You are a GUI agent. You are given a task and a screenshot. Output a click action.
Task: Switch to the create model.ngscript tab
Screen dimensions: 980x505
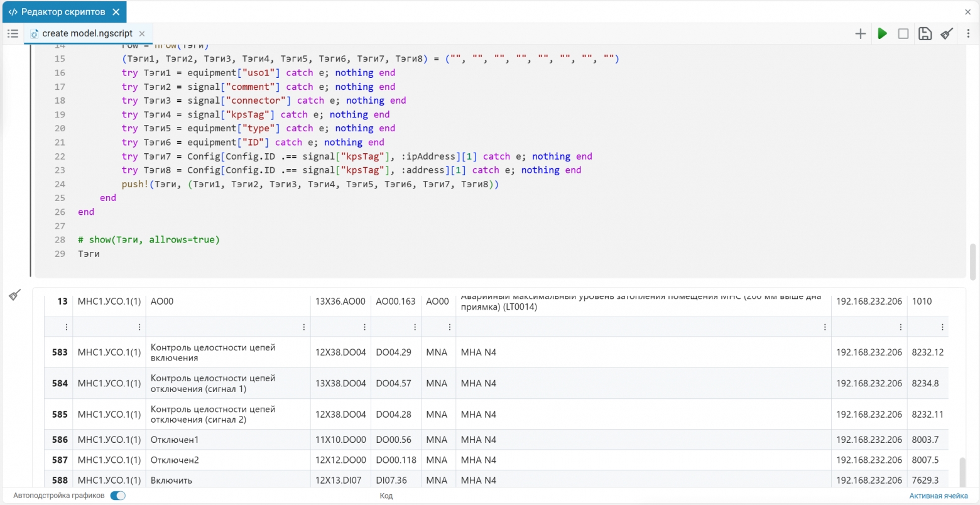coord(87,34)
